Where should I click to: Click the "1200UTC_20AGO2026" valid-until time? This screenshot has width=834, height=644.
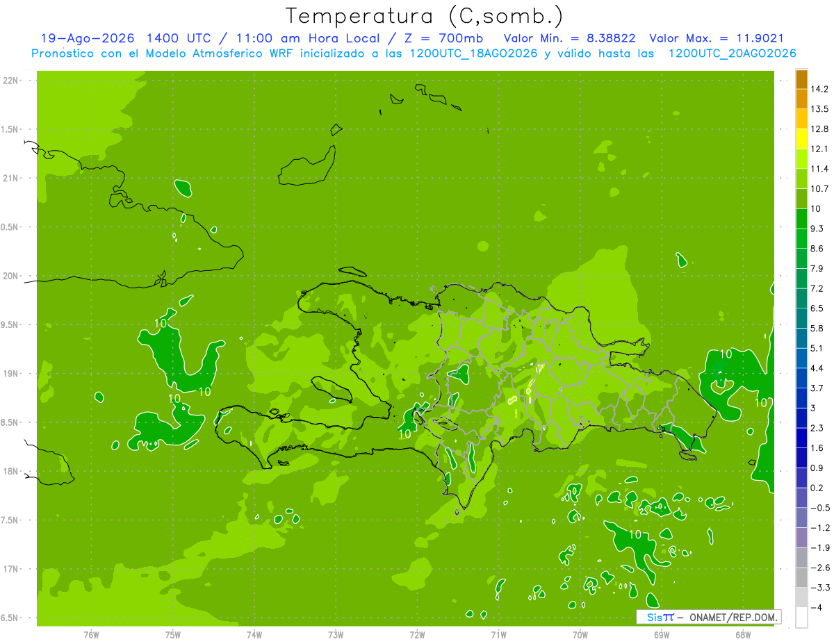coord(732,54)
